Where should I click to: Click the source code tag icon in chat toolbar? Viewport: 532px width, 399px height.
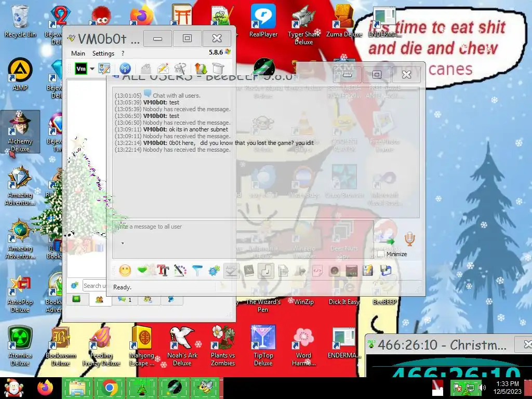pyautogui.click(x=317, y=270)
